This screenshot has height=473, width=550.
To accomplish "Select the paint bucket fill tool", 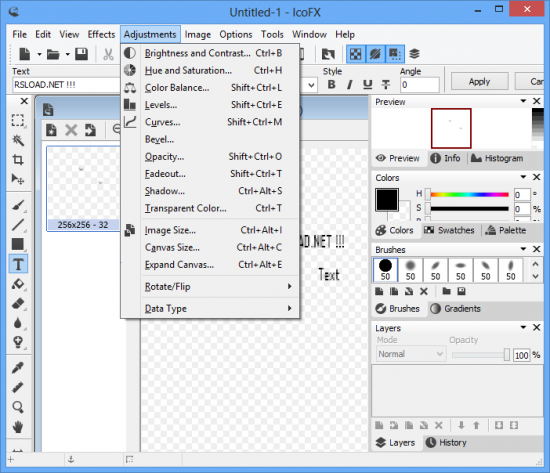I will pyautogui.click(x=18, y=284).
